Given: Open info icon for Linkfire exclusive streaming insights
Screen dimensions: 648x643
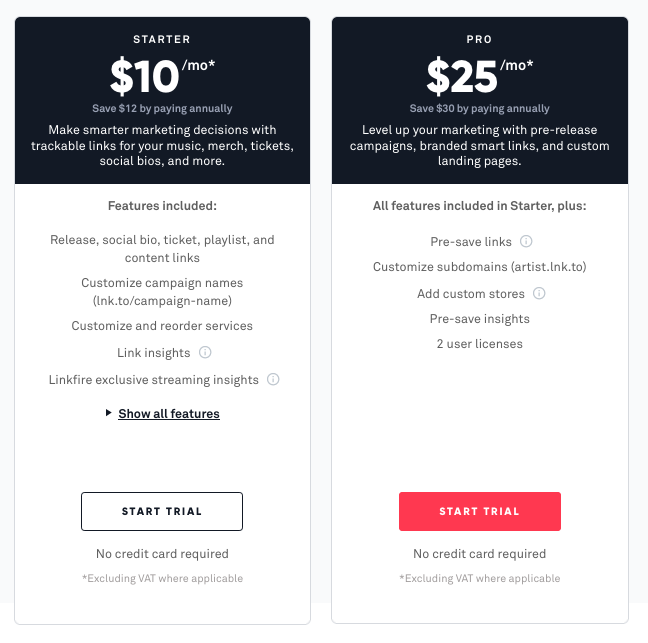Looking at the screenshot, I should [273, 379].
